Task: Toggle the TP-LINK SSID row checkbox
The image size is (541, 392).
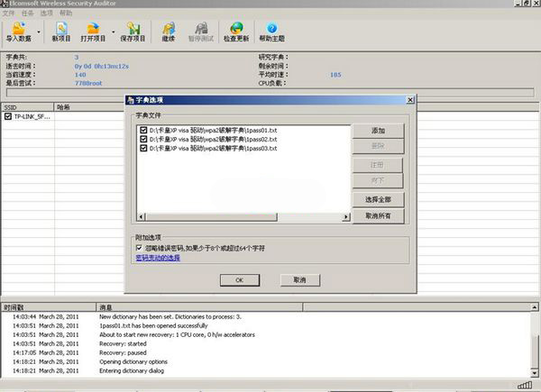Action: click(8, 116)
